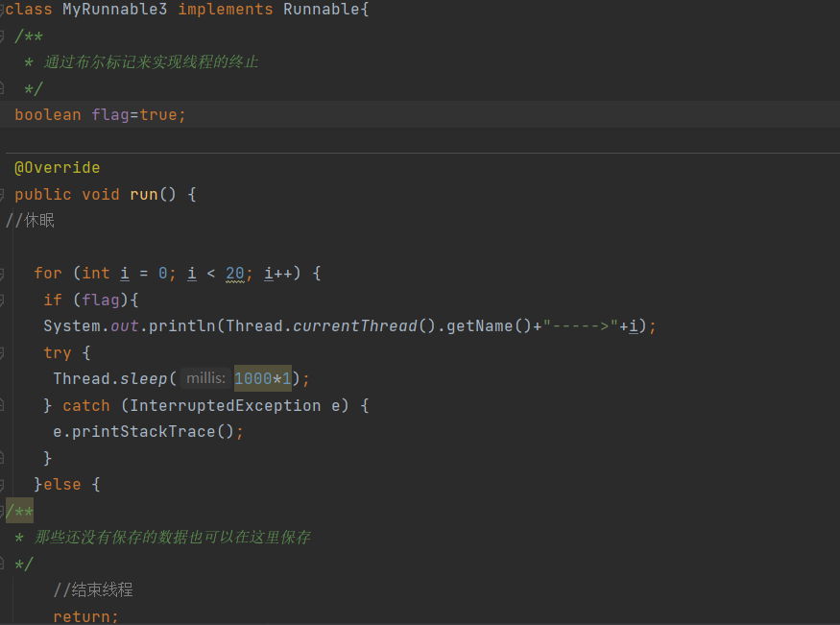Click the return statement
Screen dimensions: 840x625
[x=85, y=616]
